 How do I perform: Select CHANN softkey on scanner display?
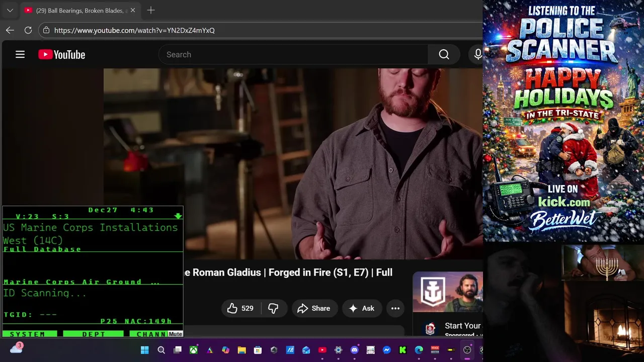[x=149, y=334]
